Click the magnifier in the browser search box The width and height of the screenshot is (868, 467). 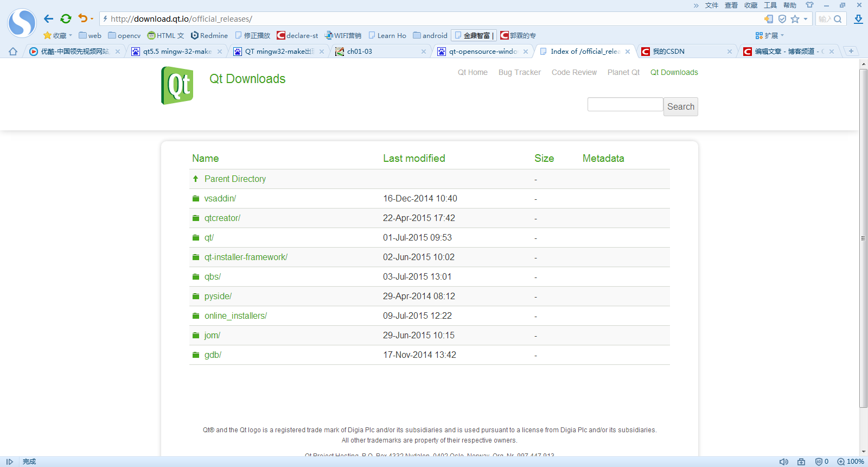[838, 19]
